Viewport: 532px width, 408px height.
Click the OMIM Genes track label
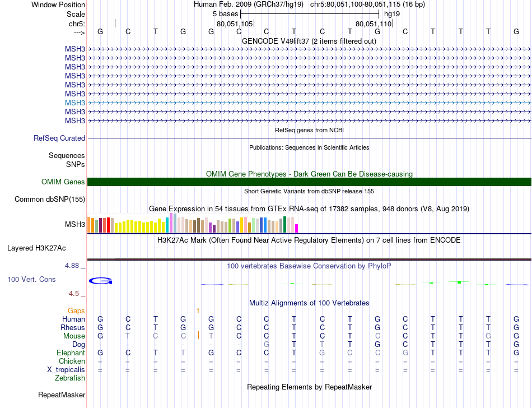click(63, 182)
